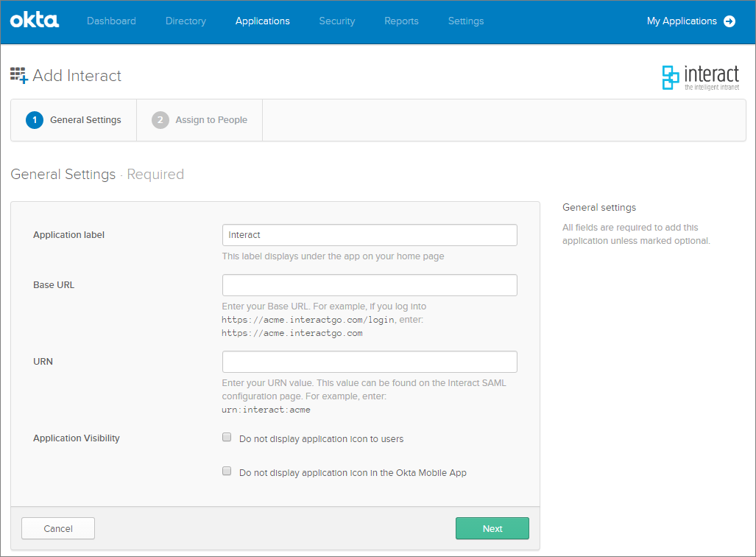Open the Dashboard menu
Viewport: 756px width, 557px height.
pos(111,21)
